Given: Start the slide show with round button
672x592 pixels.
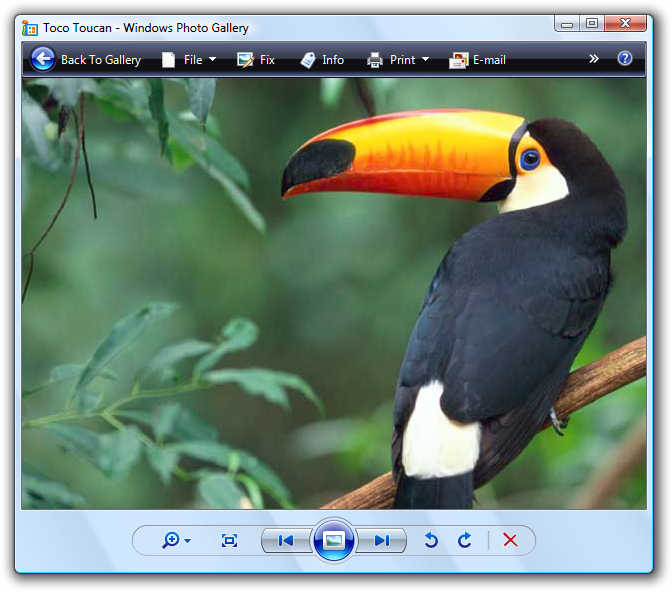Looking at the screenshot, I should pos(334,541).
